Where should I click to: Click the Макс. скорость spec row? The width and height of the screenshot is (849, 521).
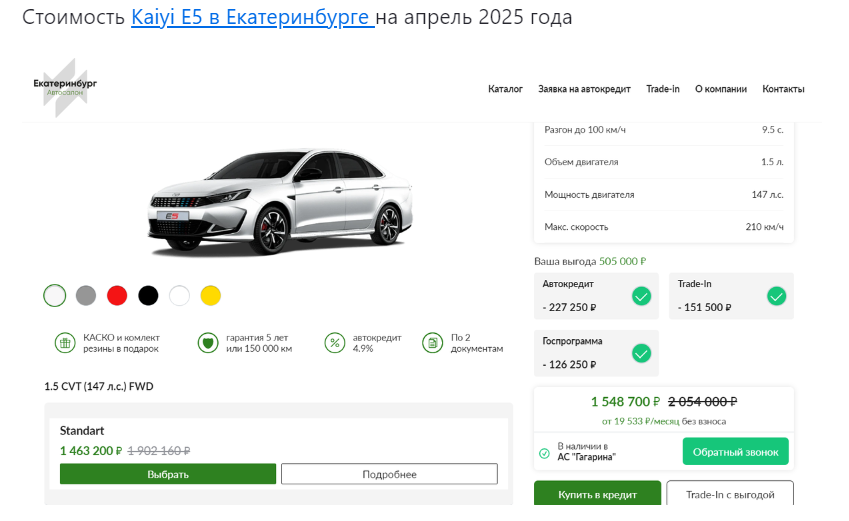pos(664,227)
